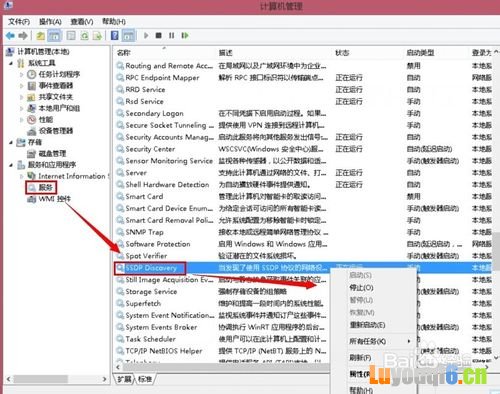This screenshot has height=394, width=500.
Task: Collapse the 服务和应用程序 tree node
Action: pos(11,165)
